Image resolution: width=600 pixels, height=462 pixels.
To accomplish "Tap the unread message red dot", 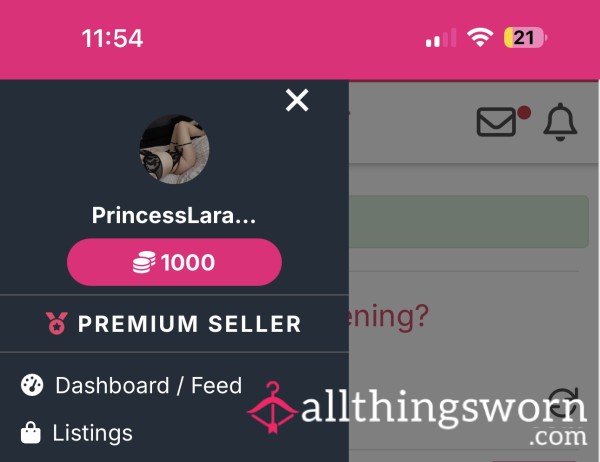I will point(524,113).
